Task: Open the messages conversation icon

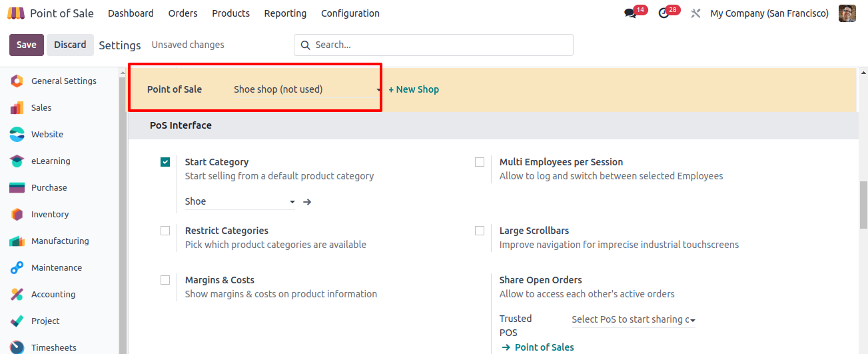Action: 630,13
